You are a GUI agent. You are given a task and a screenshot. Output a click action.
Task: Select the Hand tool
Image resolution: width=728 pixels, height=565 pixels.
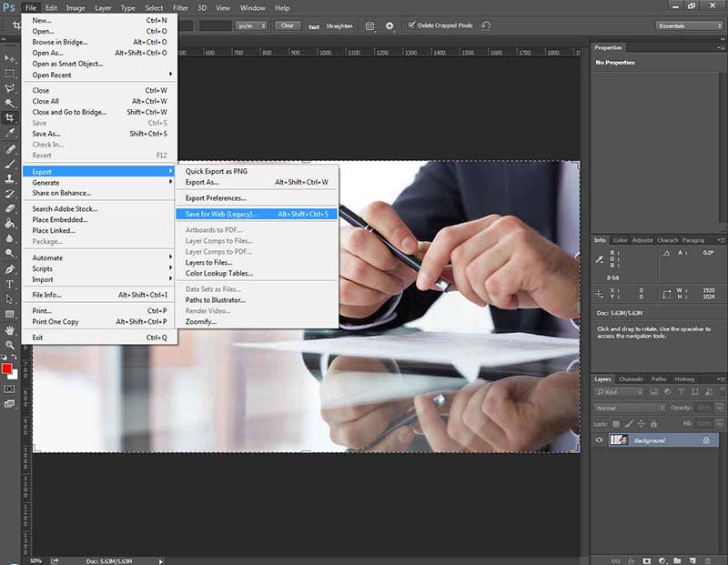10,330
